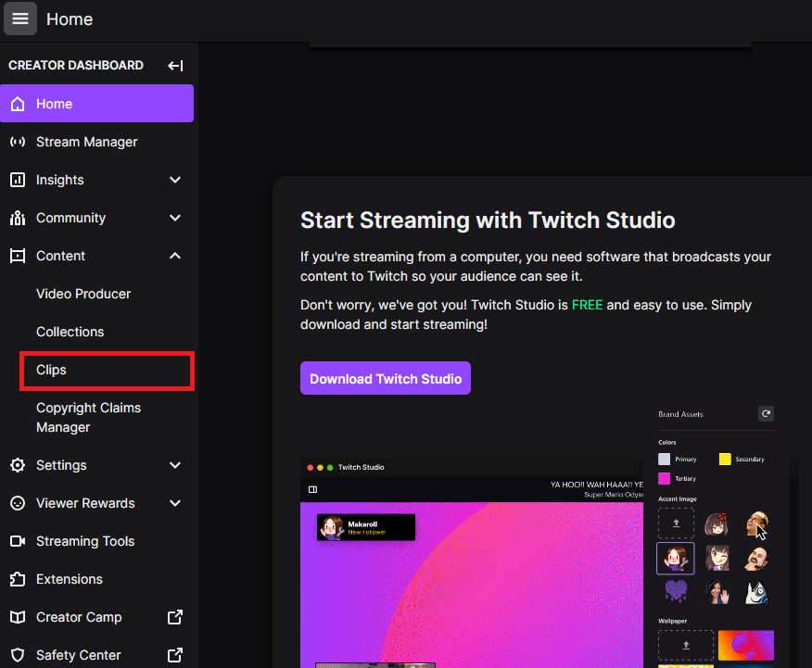This screenshot has height=668, width=812.
Task: Click the Creator Camp book icon
Action: click(18, 617)
